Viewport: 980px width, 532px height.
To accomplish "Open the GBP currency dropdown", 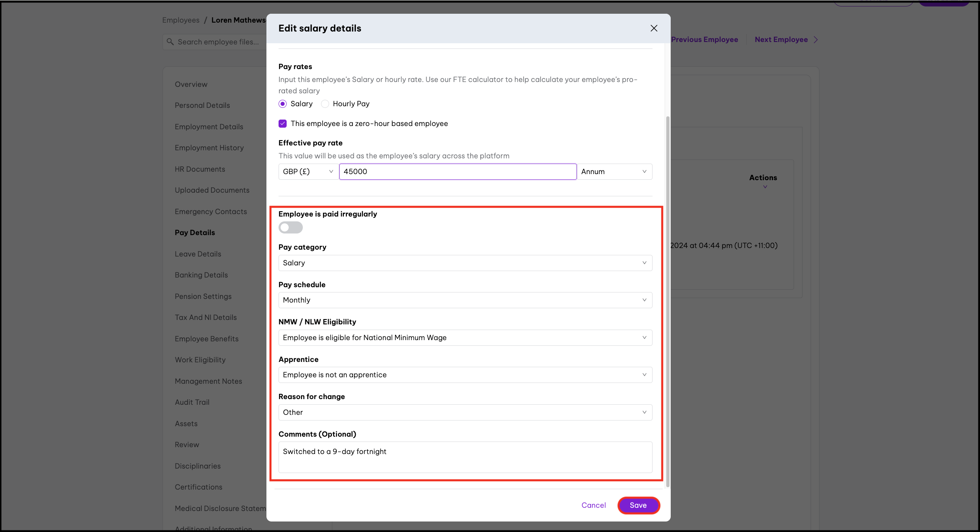I will click(308, 172).
